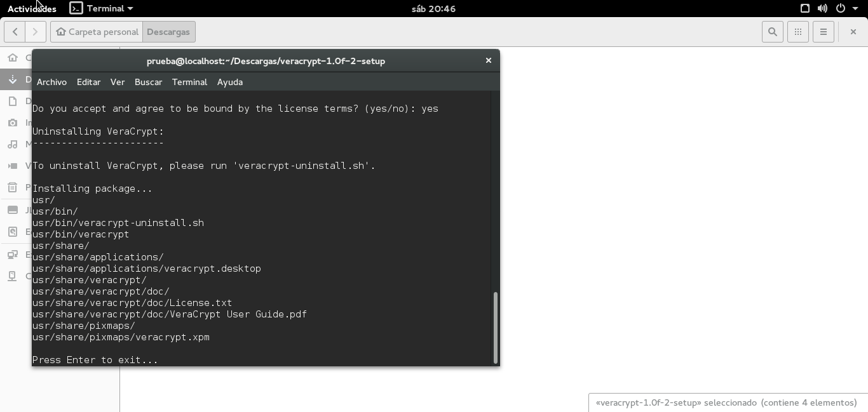Viewport: 868px width, 412px height.
Task: Click the terminal vertical scrollbar
Action: (x=495, y=328)
